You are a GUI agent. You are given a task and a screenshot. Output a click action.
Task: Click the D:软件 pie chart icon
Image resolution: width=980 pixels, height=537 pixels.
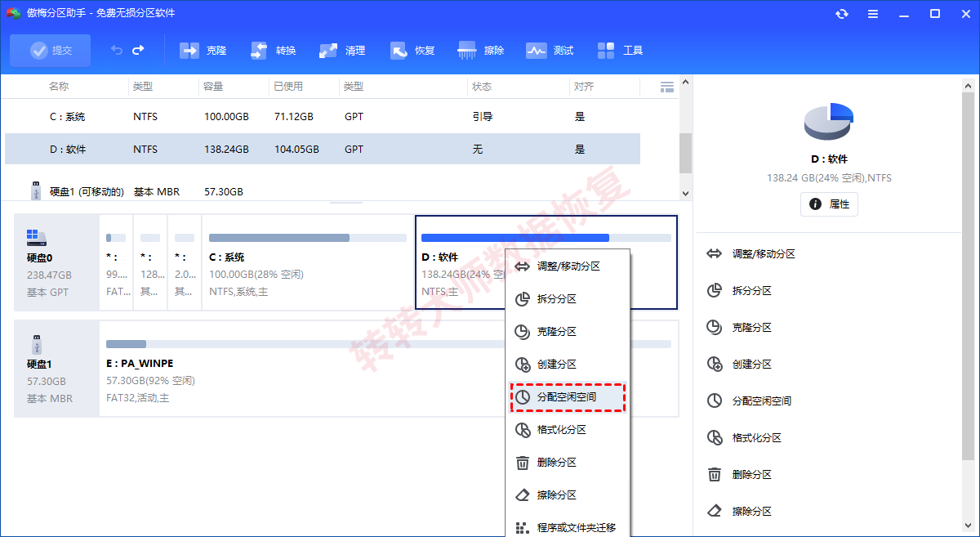tap(829, 121)
